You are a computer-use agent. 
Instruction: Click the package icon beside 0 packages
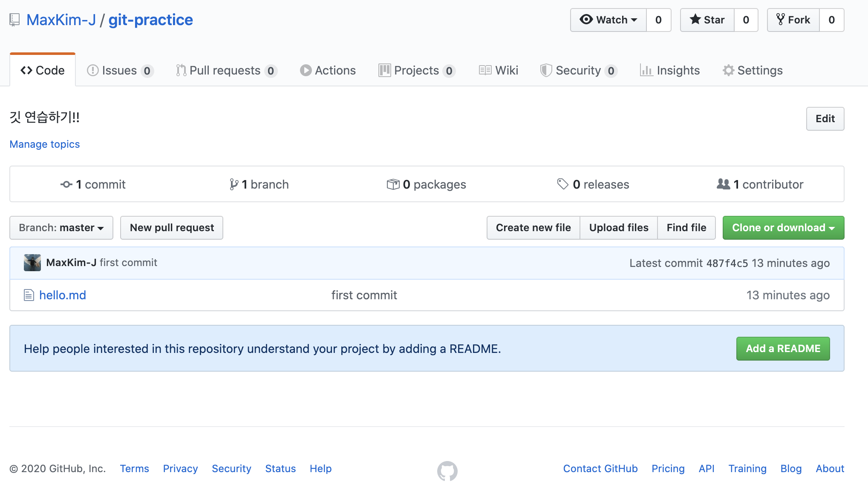(x=393, y=184)
